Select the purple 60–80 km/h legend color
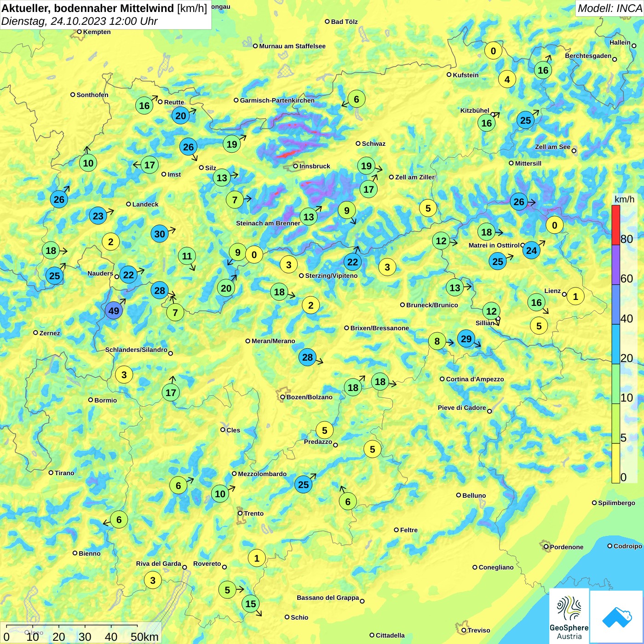Screen dimensions: 644x644 pyautogui.click(x=616, y=265)
